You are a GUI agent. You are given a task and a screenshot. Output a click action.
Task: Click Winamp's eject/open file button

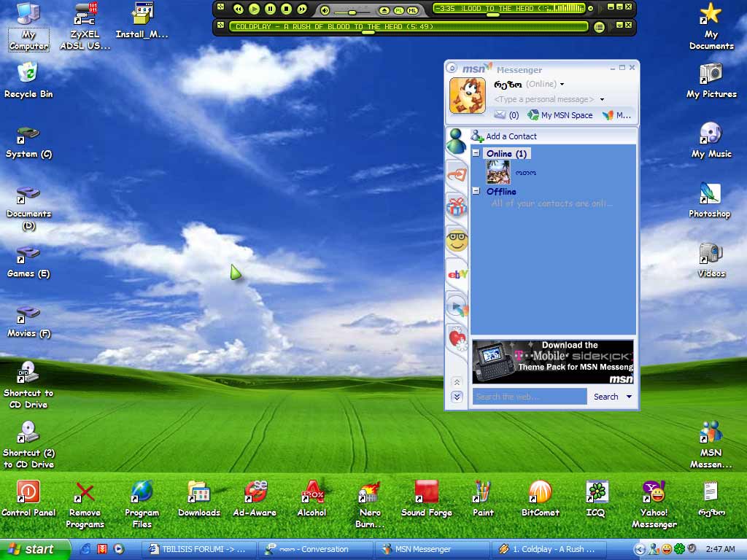point(384,10)
